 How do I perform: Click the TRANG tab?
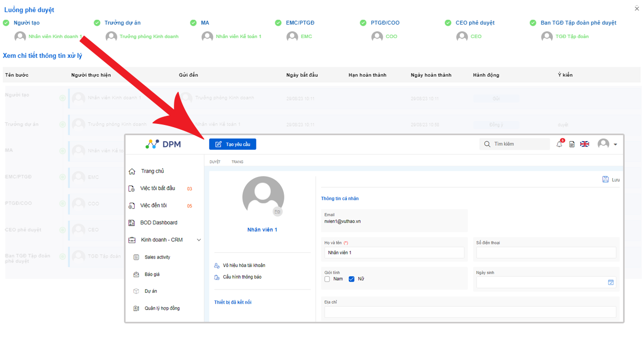(237, 161)
